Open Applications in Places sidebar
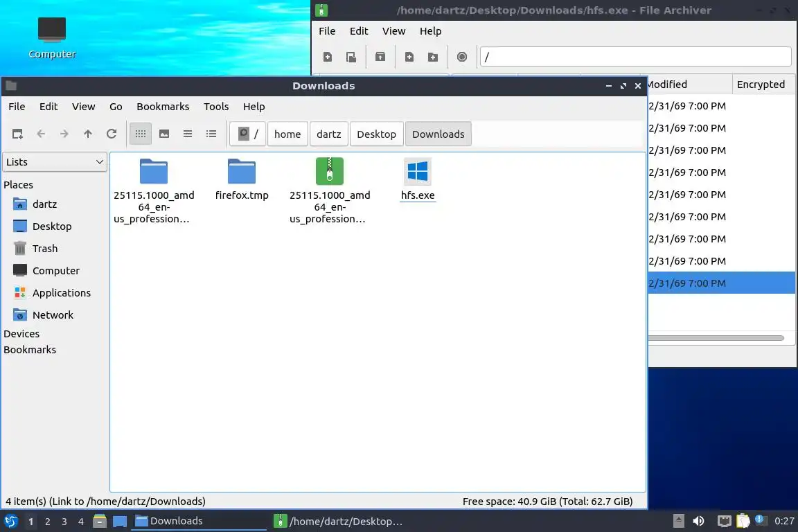Screen dimensions: 798x532 pyautogui.click(x=61, y=293)
